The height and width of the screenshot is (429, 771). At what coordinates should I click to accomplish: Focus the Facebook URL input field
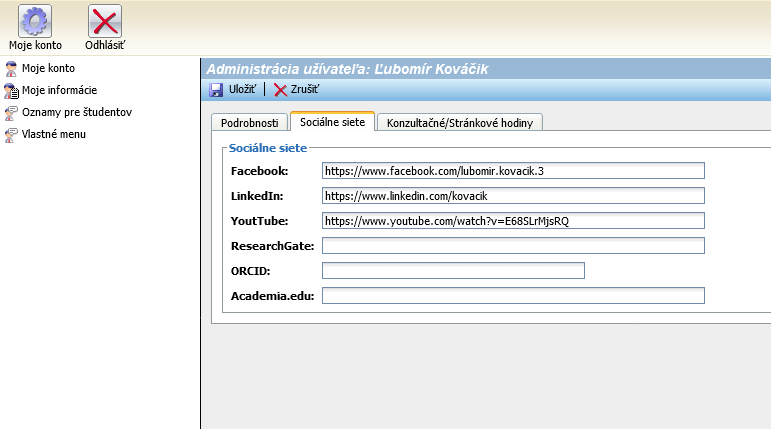pos(513,171)
